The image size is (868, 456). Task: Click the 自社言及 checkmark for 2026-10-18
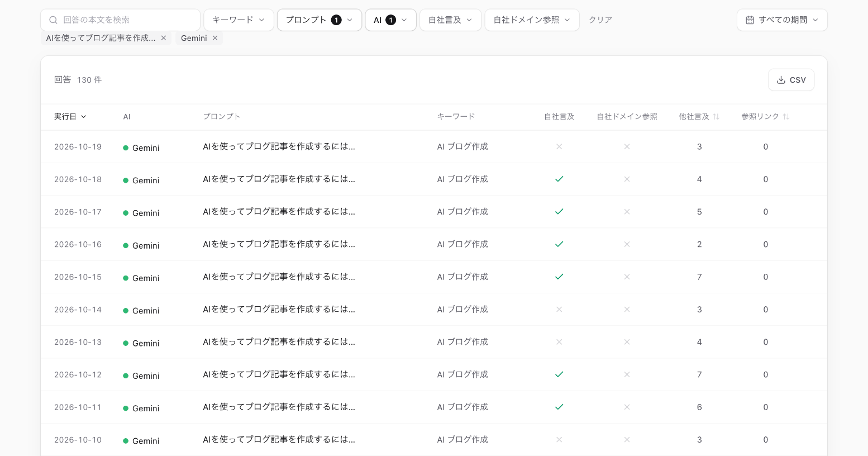559,179
